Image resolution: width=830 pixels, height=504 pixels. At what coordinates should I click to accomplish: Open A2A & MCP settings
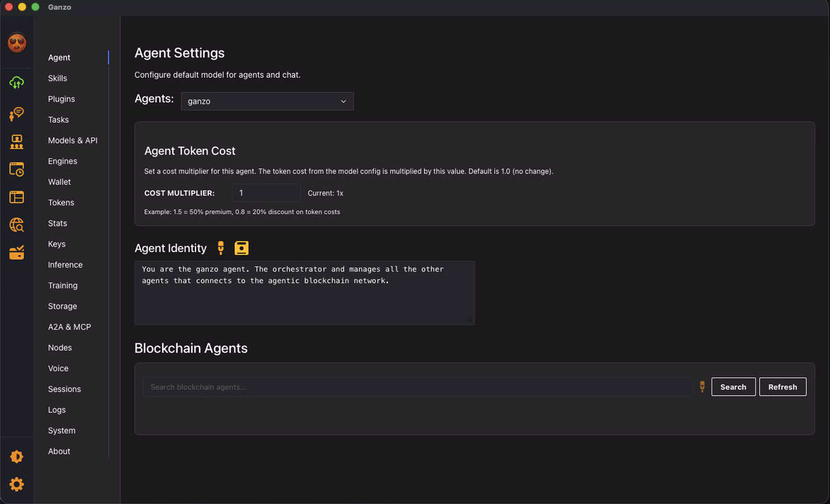point(69,327)
